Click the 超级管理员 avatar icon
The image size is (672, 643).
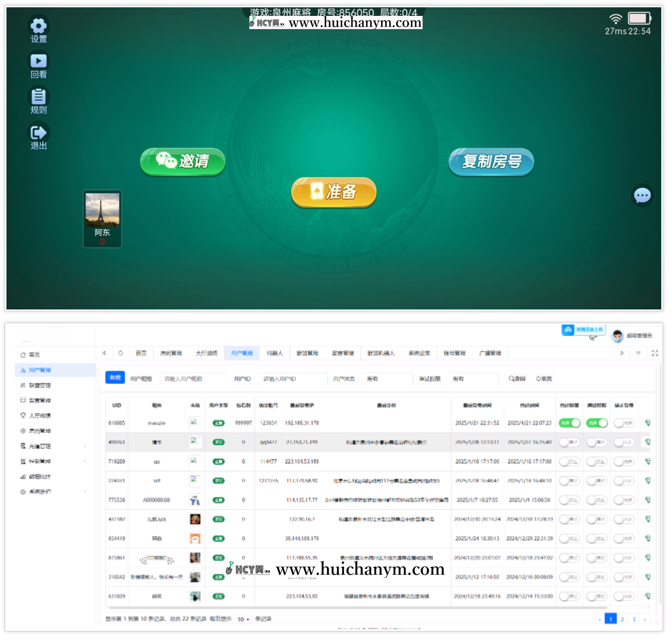pyautogui.click(x=617, y=336)
